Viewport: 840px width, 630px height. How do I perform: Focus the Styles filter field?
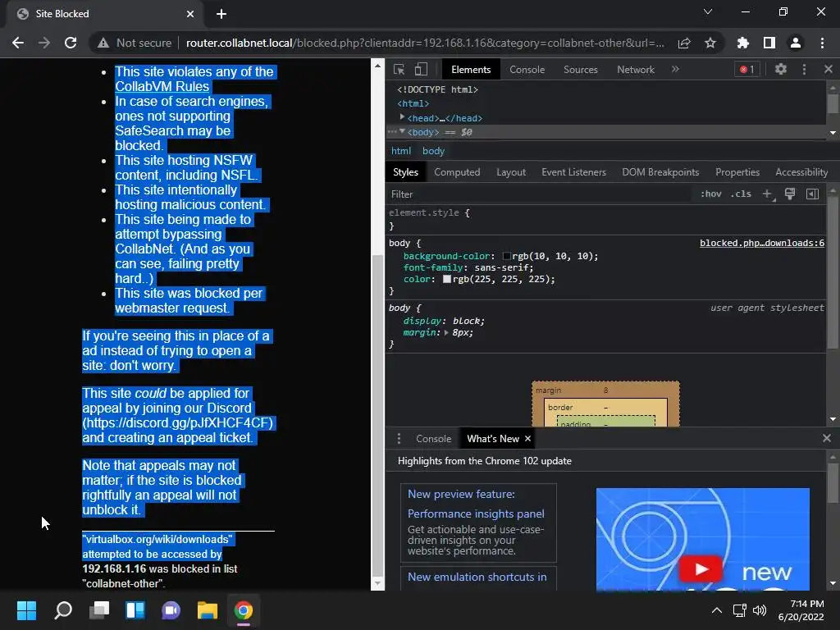point(538,194)
